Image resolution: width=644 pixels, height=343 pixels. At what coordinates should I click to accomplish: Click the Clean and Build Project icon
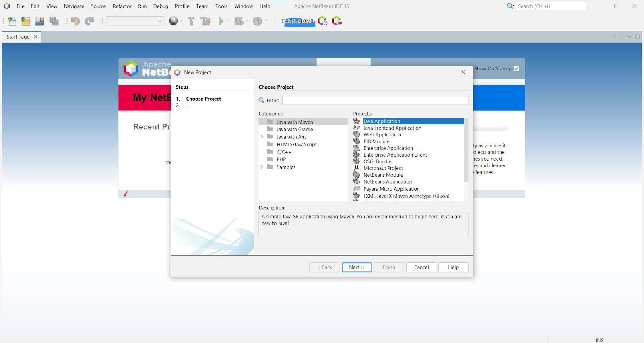(x=206, y=21)
